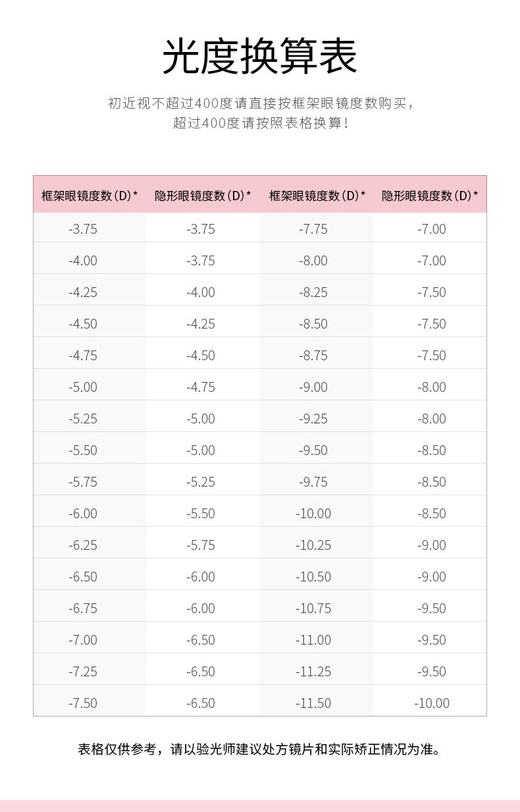Click the line 超过400度请按照表格换算
Viewport: 520px width, 812px height.
[259, 123]
